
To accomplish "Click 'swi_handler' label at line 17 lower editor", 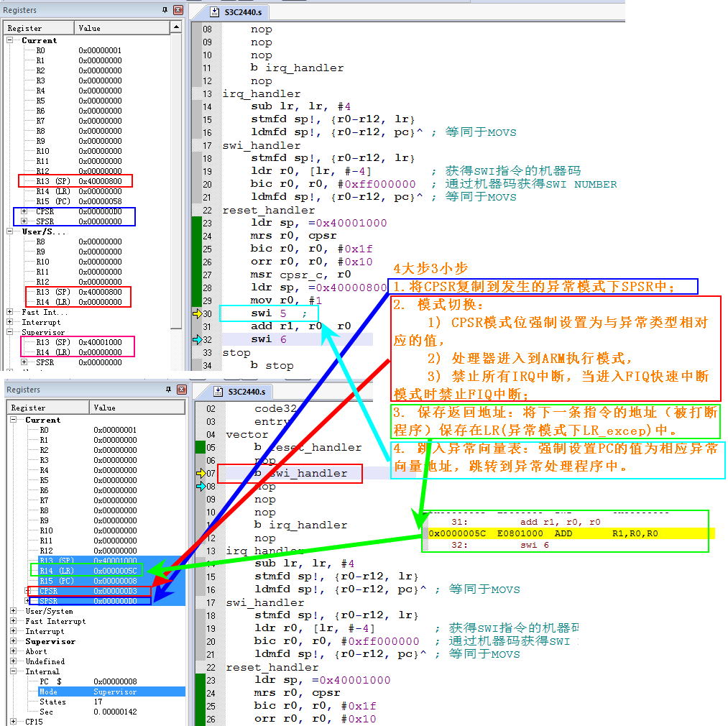I will point(265,602).
